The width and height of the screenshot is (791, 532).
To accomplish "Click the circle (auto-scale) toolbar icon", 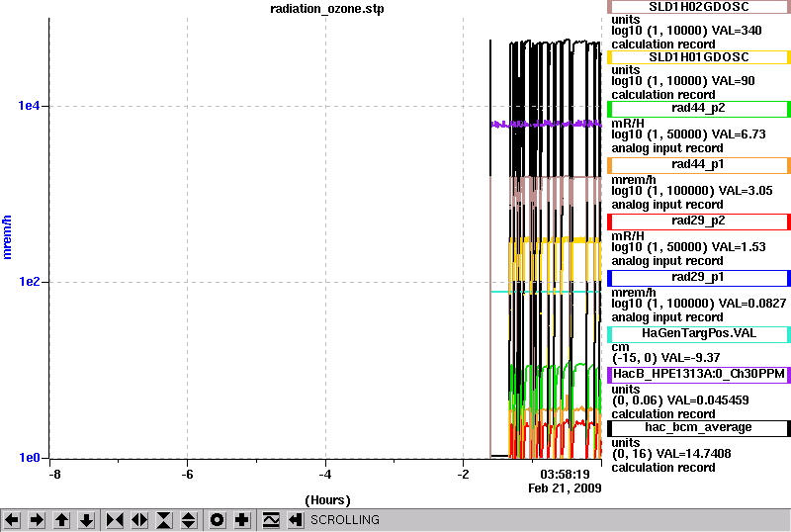I will pos(217,520).
